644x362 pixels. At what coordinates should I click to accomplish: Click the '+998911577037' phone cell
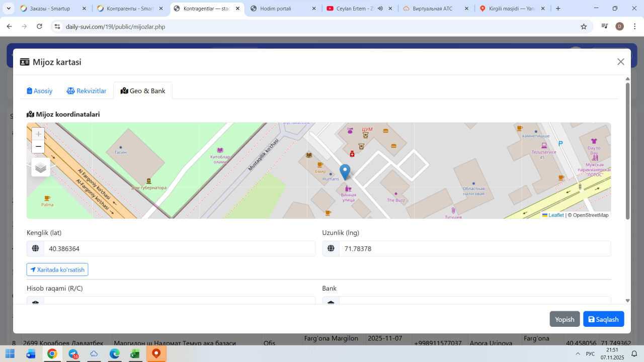point(438,343)
